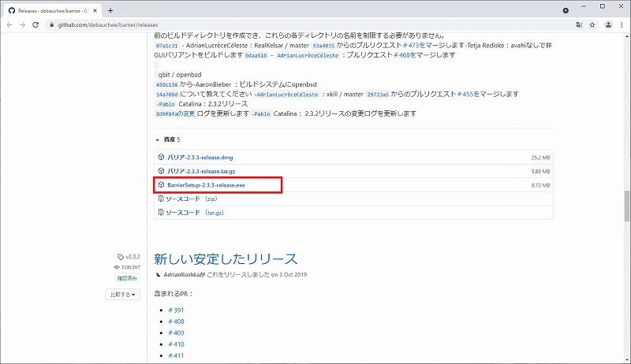The height and width of the screenshot is (364, 631).
Task: Click file icon beside ソースコード (zip)
Action: (161, 199)
